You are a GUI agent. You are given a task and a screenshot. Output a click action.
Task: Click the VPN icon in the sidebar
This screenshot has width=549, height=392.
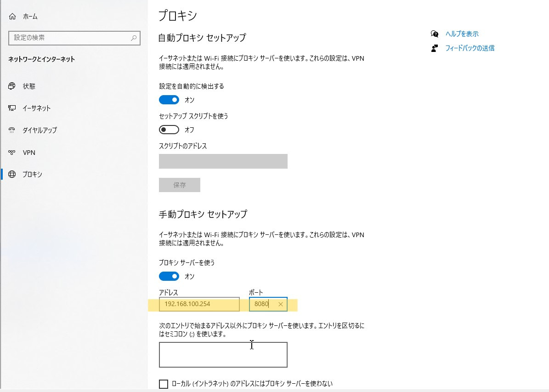[12, 153]
